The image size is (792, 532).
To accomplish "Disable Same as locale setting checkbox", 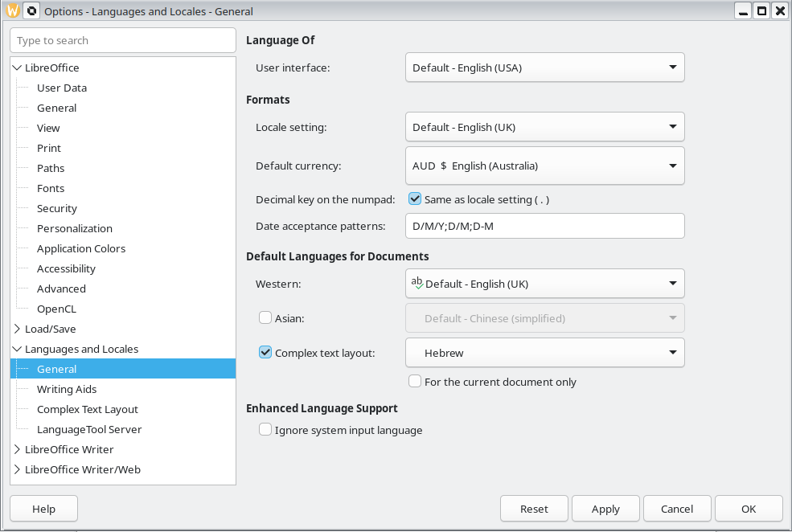I will (415, 199).
